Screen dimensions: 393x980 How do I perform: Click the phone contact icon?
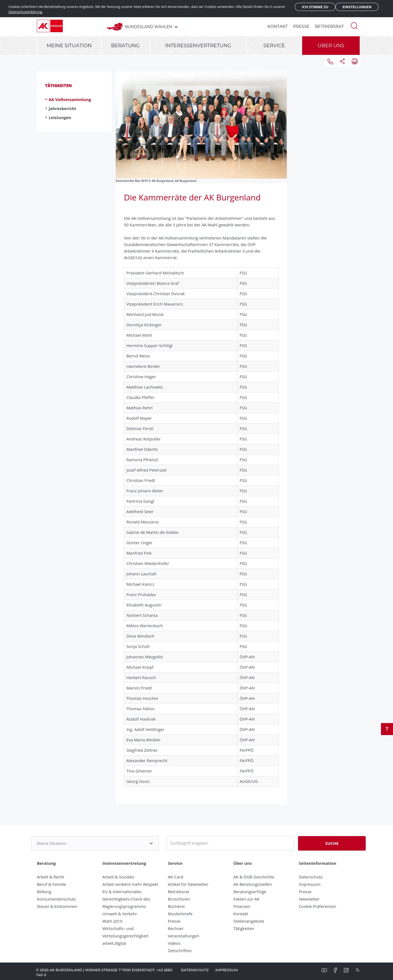tap(330, 61)
